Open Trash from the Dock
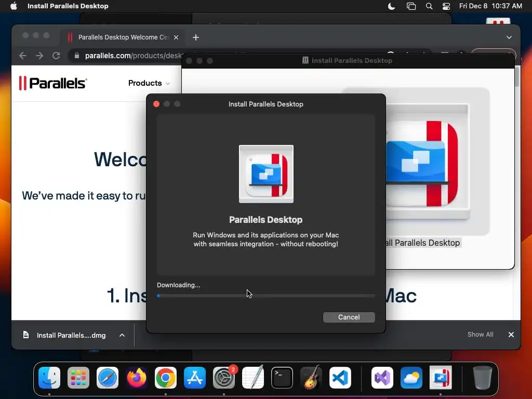Viewport: 532px width, 399px height. (483, 378)
